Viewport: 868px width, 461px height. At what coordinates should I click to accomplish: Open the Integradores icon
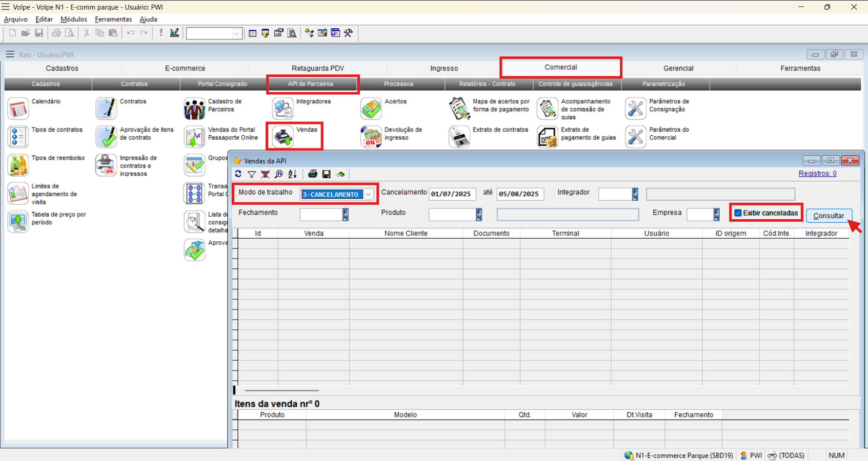click(x=282, y=108)
